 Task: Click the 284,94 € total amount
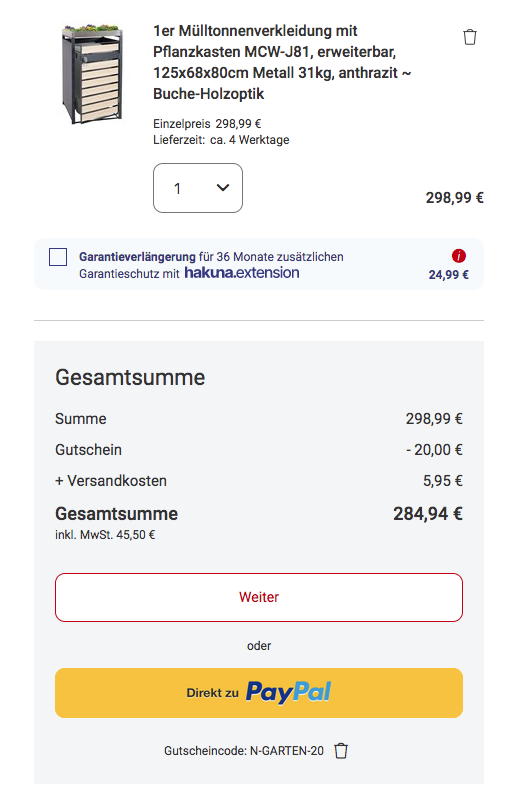[x=428, y=513]
